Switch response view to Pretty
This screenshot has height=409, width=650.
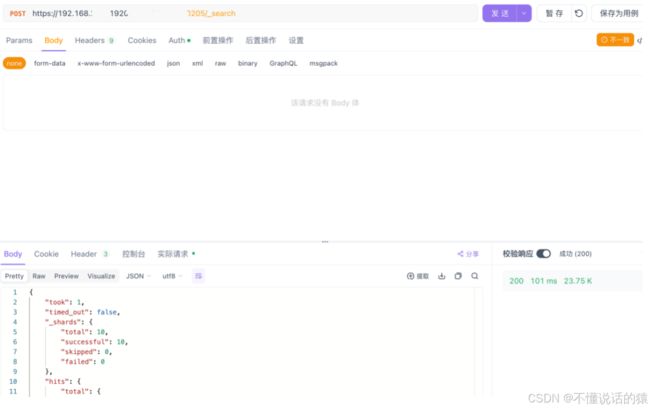(14, 276)
